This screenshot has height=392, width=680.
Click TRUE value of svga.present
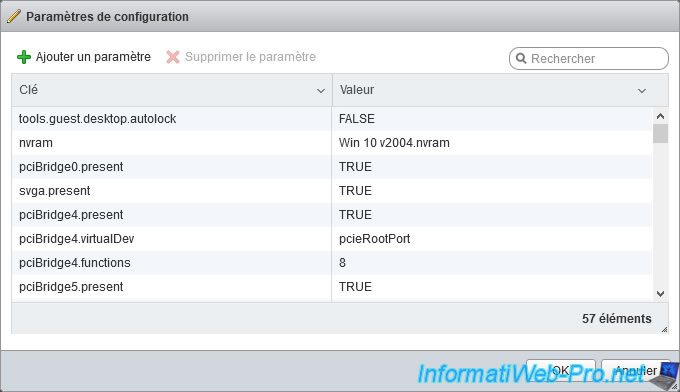355,191
